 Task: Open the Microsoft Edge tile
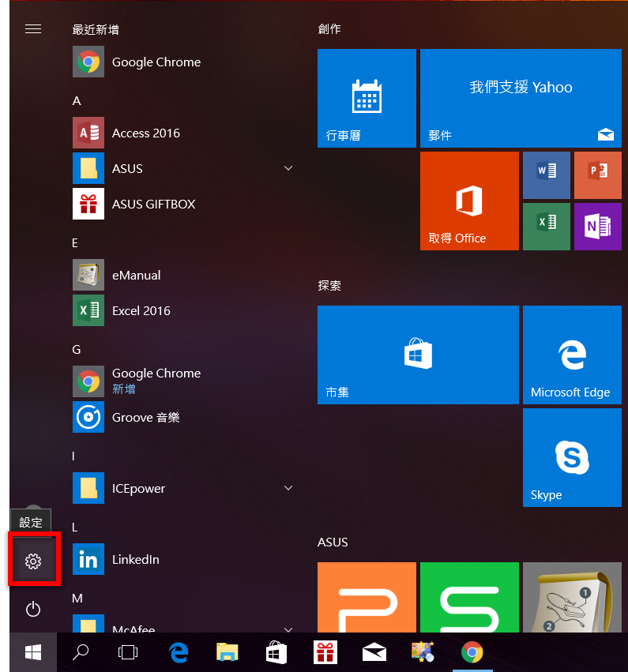tap(572, 355)
